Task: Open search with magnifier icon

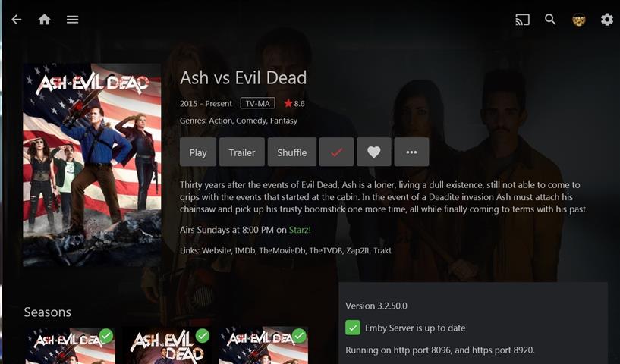Action: coord(550,20)
